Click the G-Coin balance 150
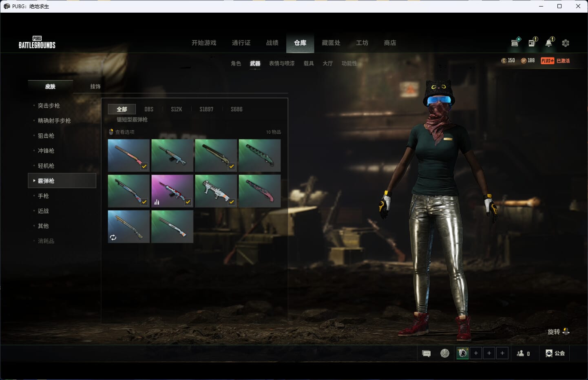 click(x=508, y=60)
